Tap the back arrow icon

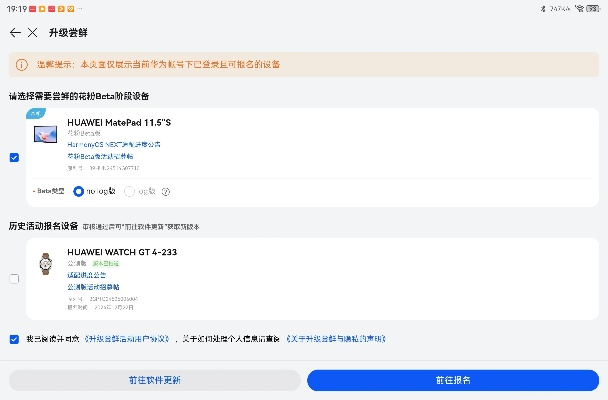click(x=15, y=32)
